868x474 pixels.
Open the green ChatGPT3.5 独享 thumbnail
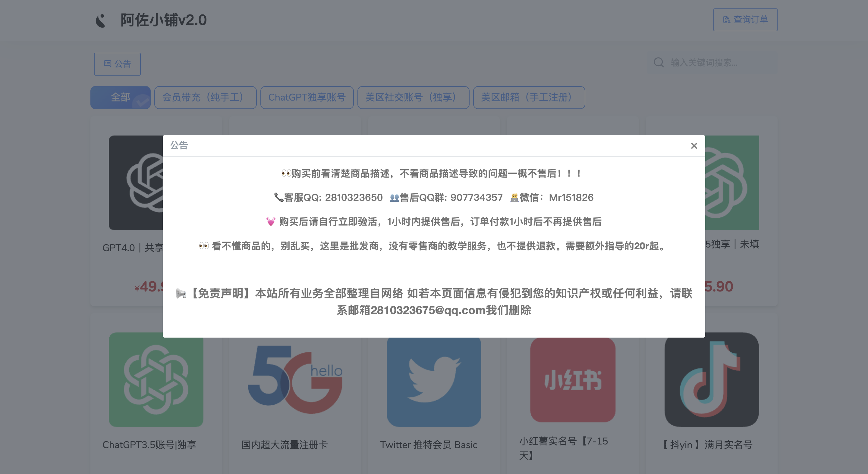(x=156, y=380)
